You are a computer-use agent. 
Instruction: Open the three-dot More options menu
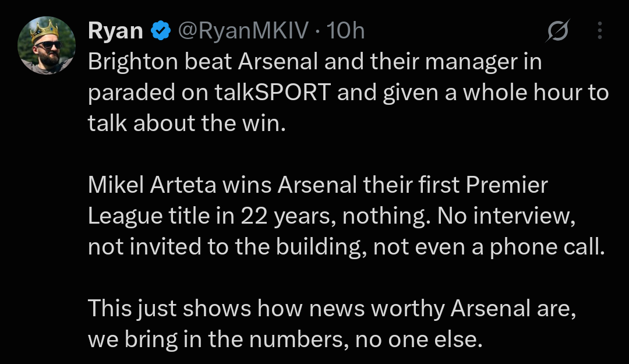tap(600, 30)
